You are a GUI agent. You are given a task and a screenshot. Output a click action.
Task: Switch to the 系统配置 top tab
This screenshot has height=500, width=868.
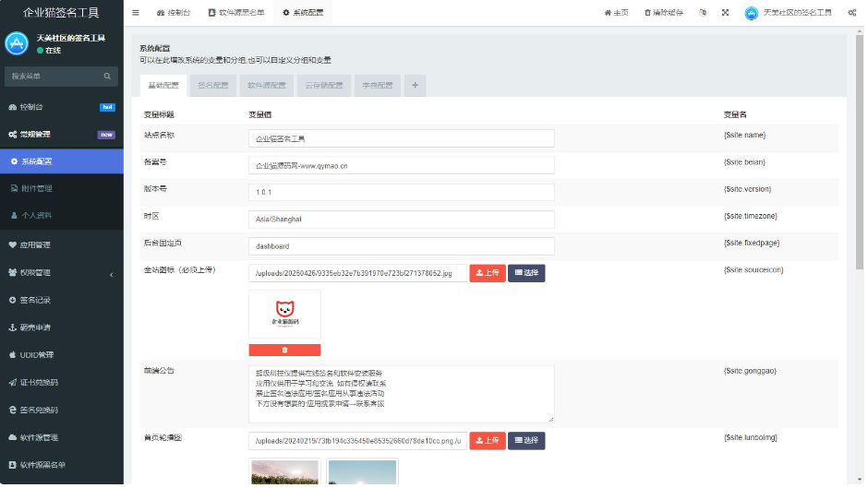coord(303,12)
